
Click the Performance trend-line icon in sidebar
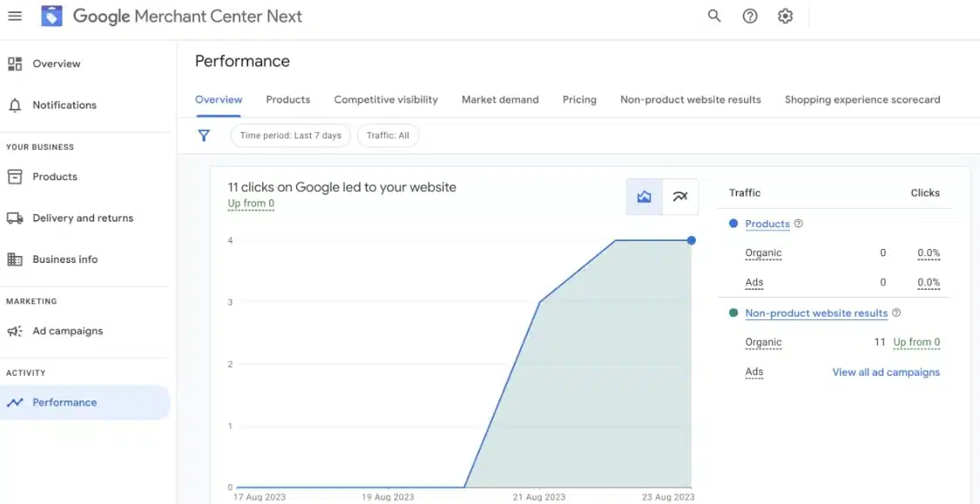[x=15, y=402]
